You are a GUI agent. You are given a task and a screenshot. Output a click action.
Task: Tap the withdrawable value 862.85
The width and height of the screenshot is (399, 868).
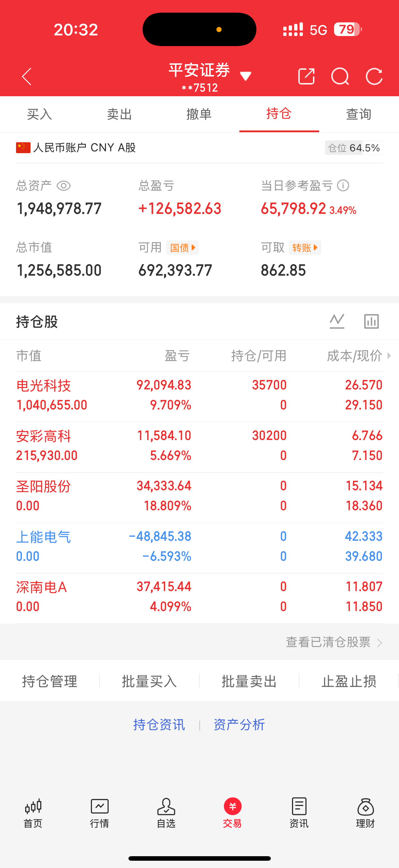click(283, 270)
